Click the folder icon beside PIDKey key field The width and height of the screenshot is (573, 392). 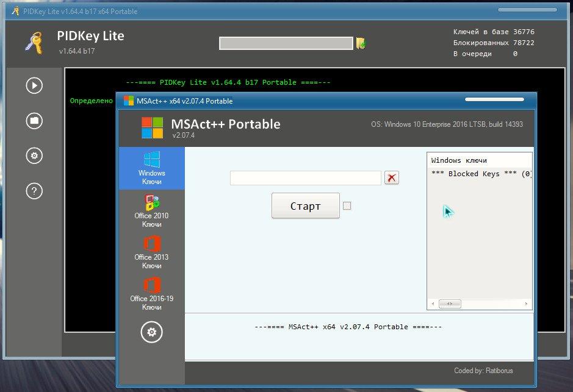[361, 43]
